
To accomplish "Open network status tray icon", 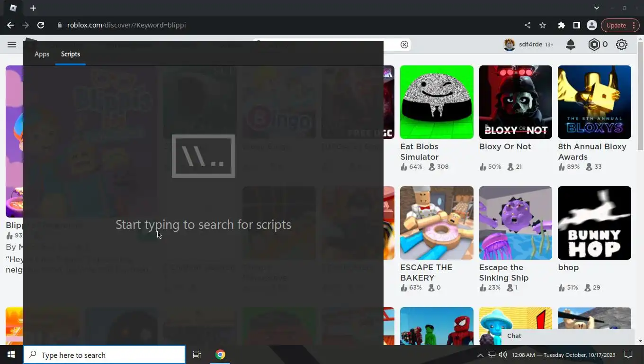I will 492,355.
